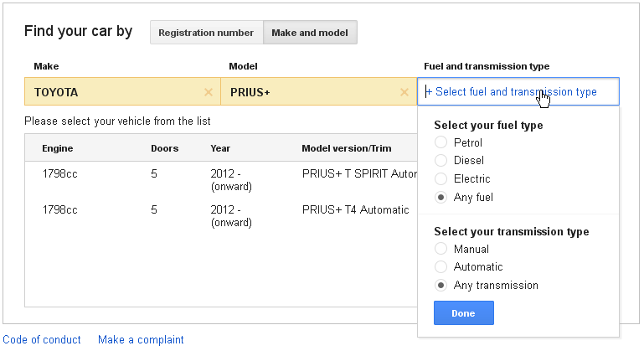Click 1798cc in the T SPIRIT row
The width and height of the screenshot is (644, 356).
coord(60,173)
